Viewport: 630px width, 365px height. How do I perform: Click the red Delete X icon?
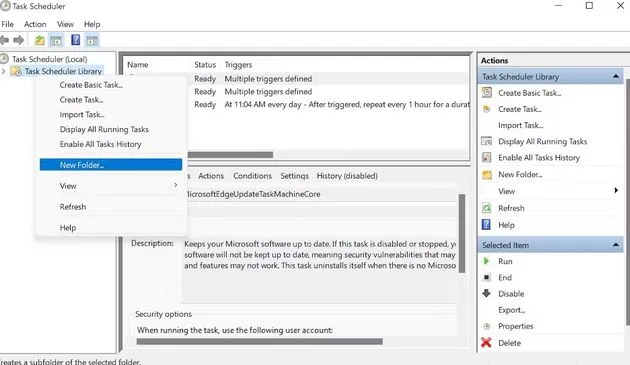pos(486,342)
